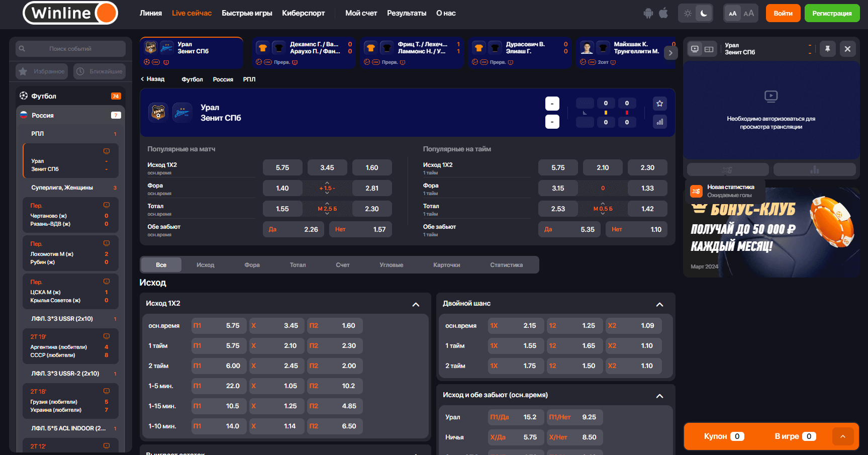Go to Быстрые игры
Image resolution: width=868 pixels, height=455 pixels.
pos(247,13)
